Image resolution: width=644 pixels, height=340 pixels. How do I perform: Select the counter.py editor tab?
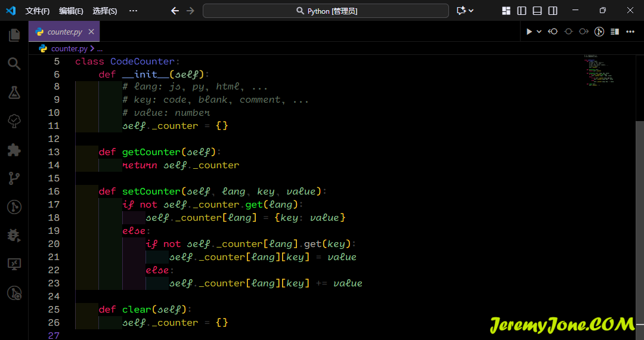(64, 32)
